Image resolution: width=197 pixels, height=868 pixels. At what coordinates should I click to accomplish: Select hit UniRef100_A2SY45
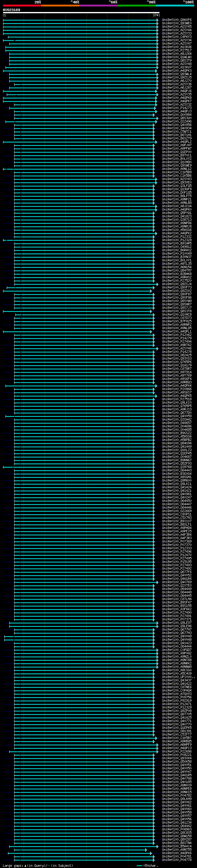pos(176,26)
